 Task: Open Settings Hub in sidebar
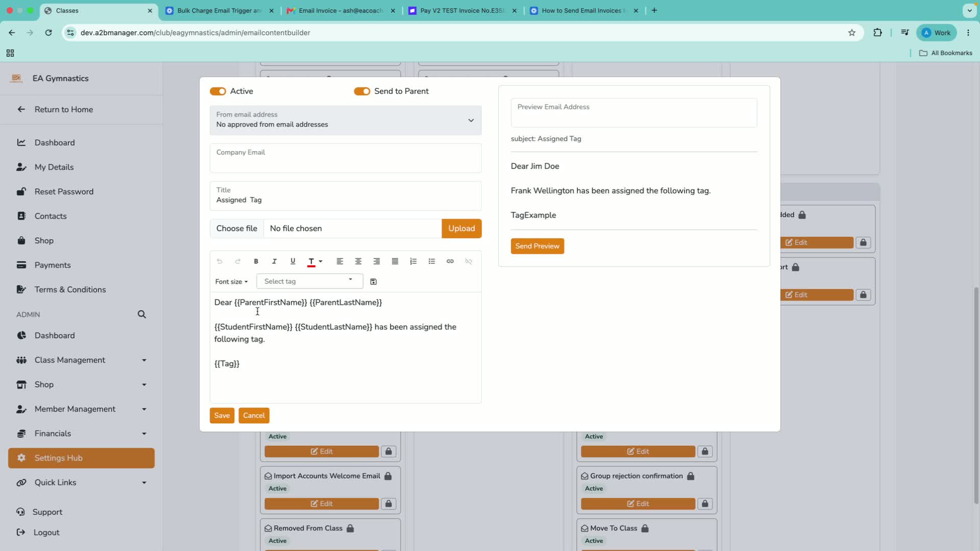click(x=82, y=458)
